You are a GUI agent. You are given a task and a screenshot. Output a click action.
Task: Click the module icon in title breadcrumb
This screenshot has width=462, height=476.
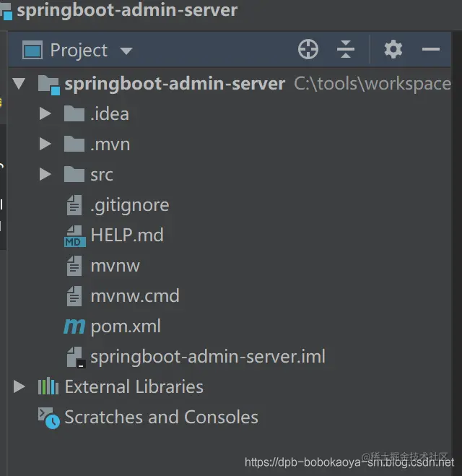tap(6, 12)
